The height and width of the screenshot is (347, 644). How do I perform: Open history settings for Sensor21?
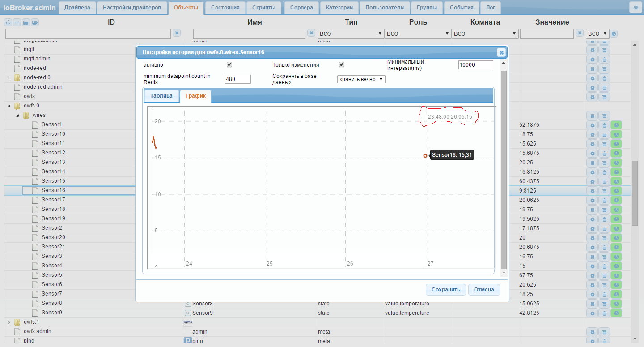click(616, 247)
